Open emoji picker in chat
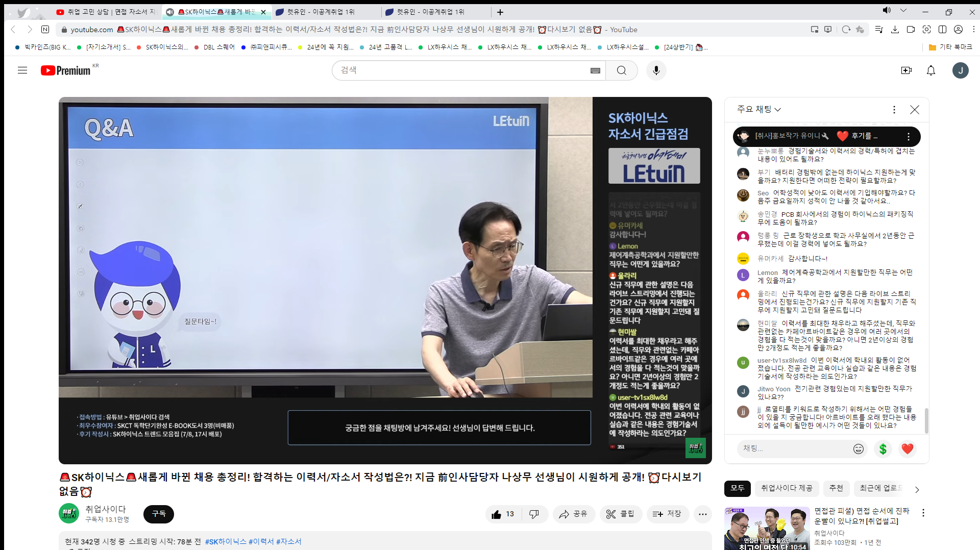This screenshot has width=980, height=550. click(x=859, y=449)
